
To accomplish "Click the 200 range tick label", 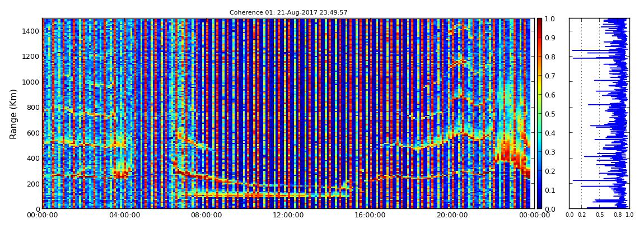I will coord(33,184).
